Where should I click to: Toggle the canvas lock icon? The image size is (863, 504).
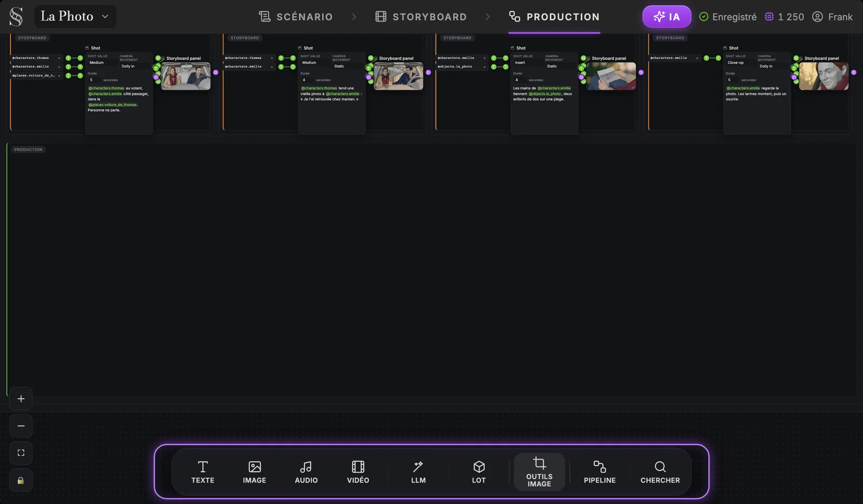pyautogui.click(x=21, y=480)
